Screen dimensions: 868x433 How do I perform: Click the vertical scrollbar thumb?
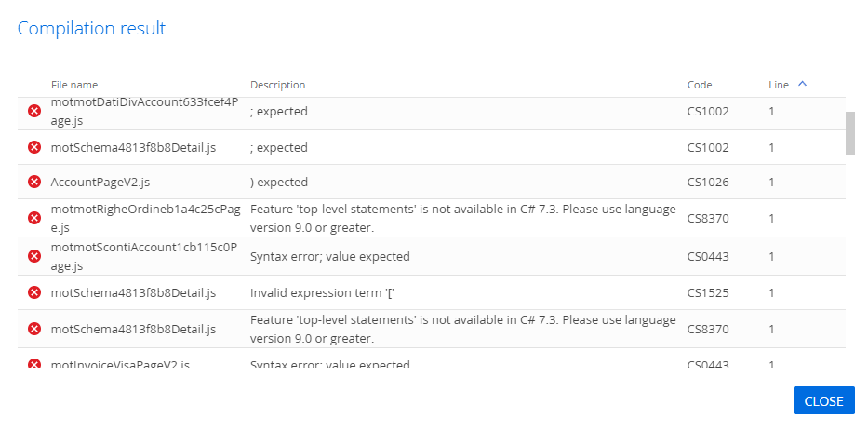point(850,133)
